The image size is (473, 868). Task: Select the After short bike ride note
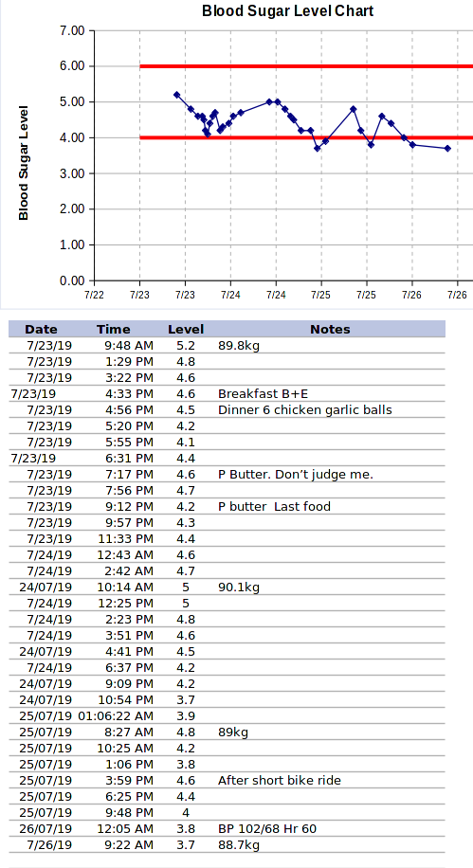[280, 781]
